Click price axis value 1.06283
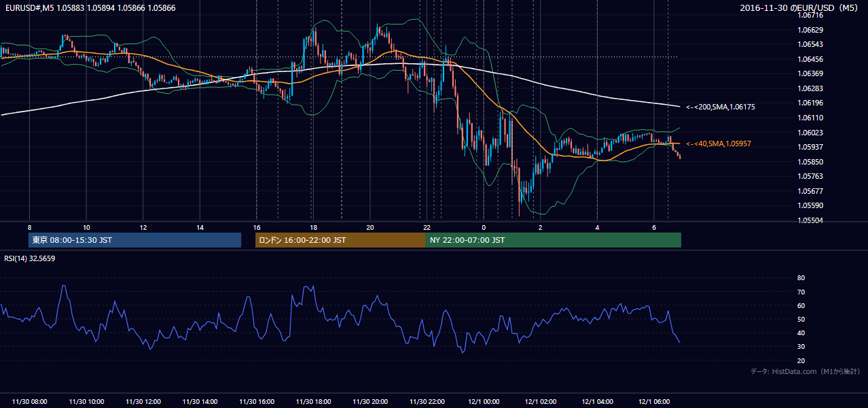 pyautogui.click(x=811, y=88)
